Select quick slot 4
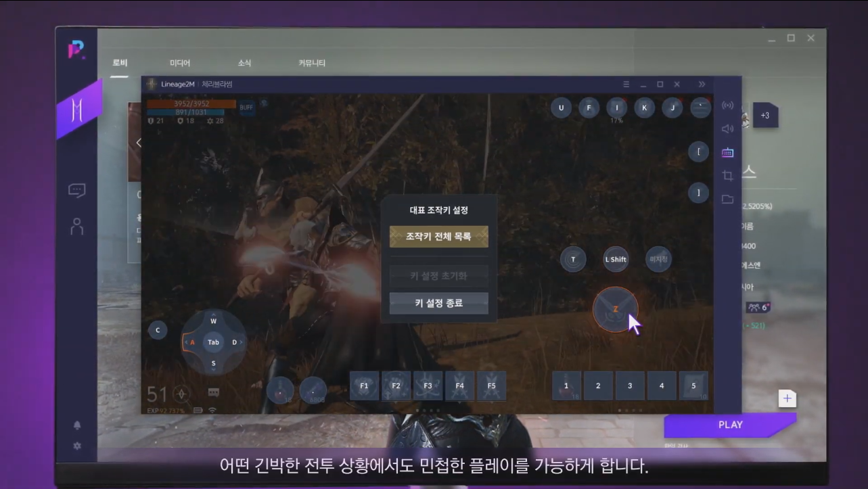This screenshot has width=868, height=489. [x=662, y=386]
